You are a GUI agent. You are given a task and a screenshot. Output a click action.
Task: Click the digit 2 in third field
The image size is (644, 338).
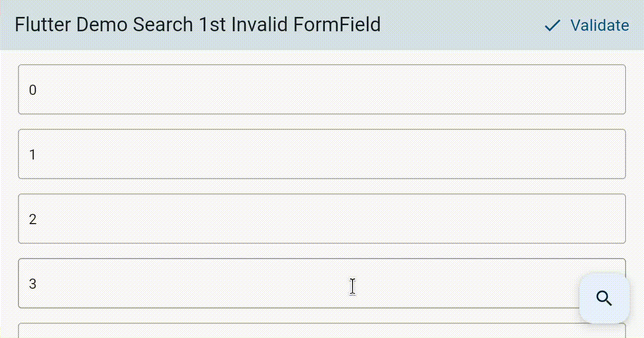[x=33, y=220]
